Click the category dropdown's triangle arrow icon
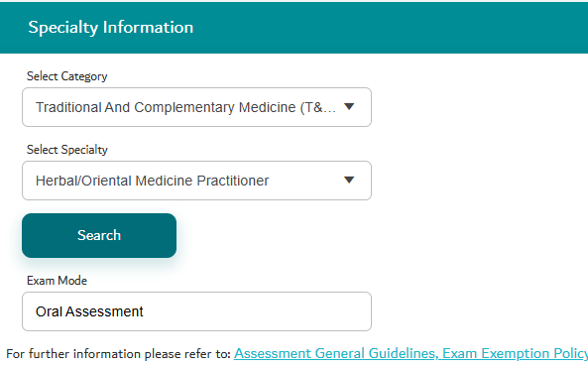 [349, 107]
